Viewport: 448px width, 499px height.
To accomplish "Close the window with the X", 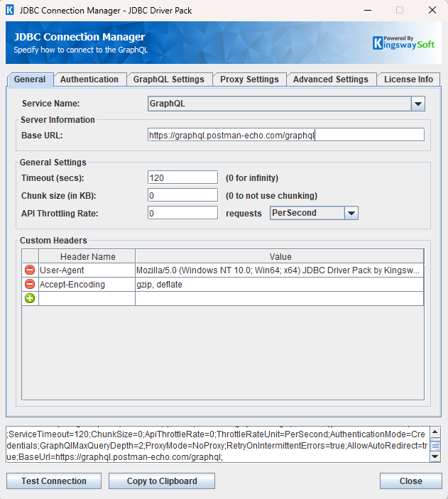I will tap(432, 10).
